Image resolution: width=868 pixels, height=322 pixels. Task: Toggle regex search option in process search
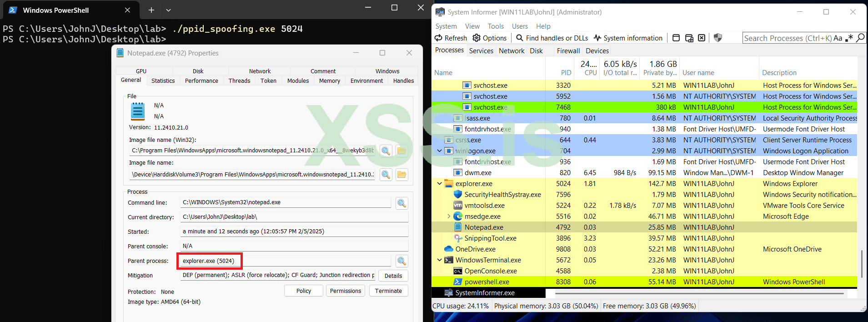[849, 38]
